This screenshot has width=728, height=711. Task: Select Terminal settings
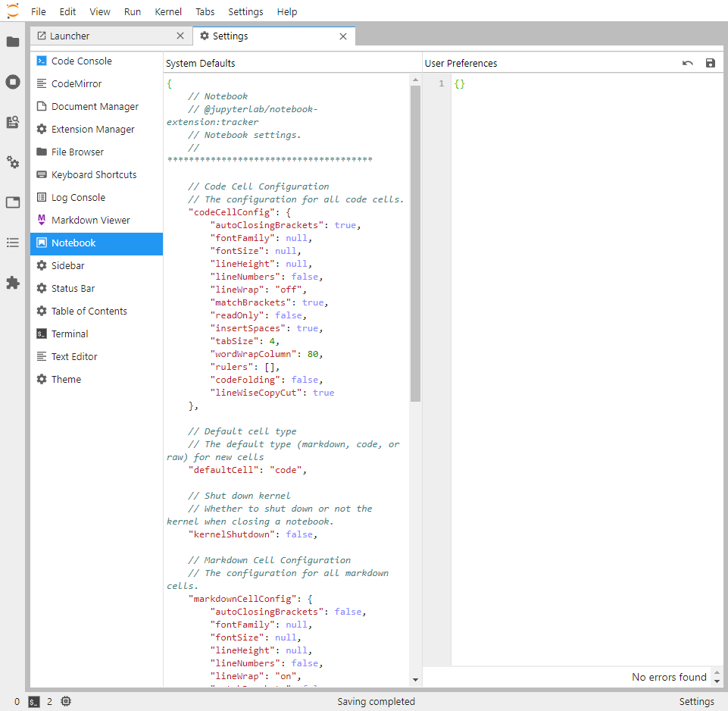point(96,334)
